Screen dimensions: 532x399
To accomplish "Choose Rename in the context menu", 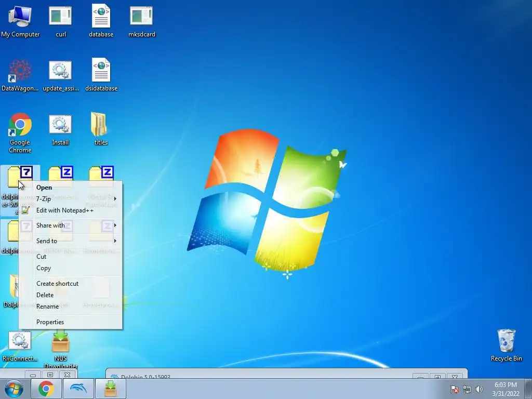I will (x=71, y=307).
